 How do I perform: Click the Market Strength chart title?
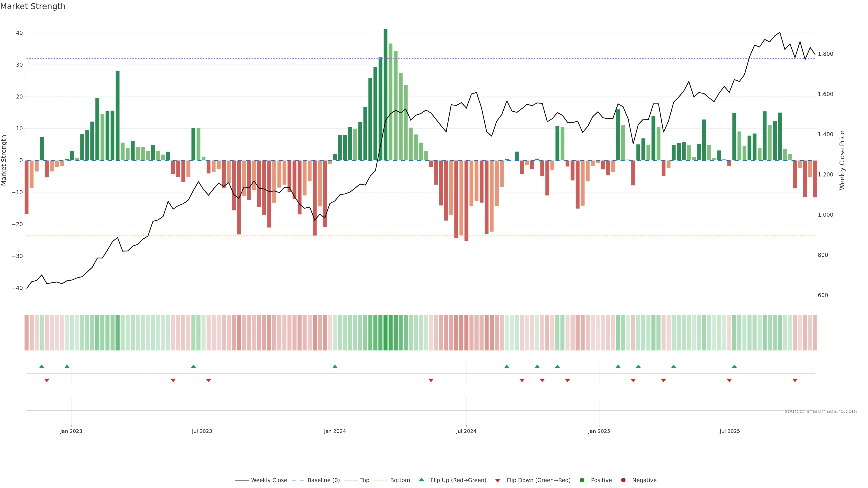point(33,6)
